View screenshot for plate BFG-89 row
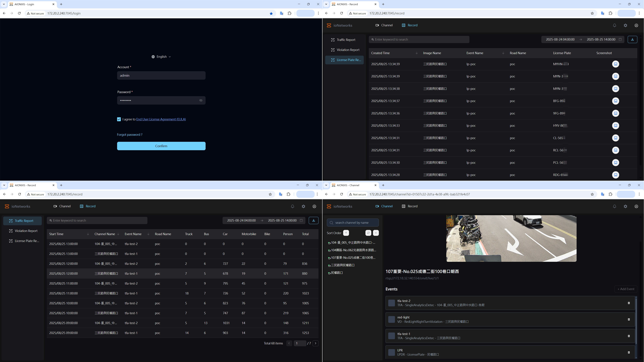The height and width of the screenshot is (362, 644). click(615, 101)
